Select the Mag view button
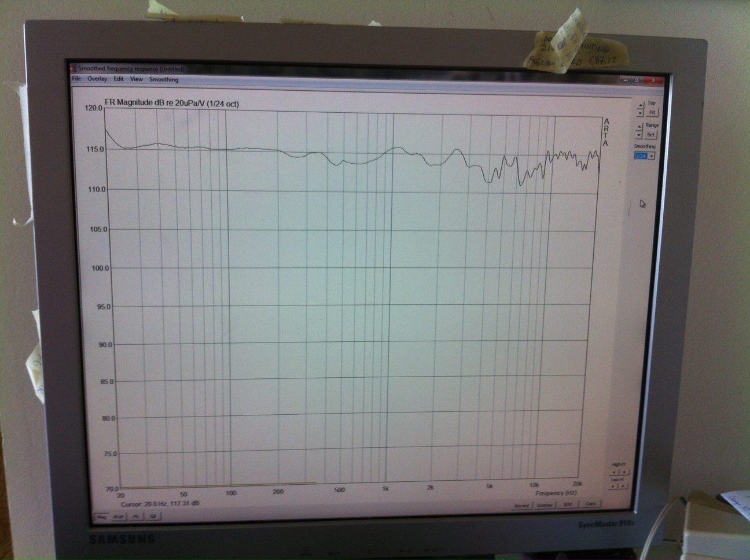The width and height of the screenshot is (750, 560). [x=102, y=517]
